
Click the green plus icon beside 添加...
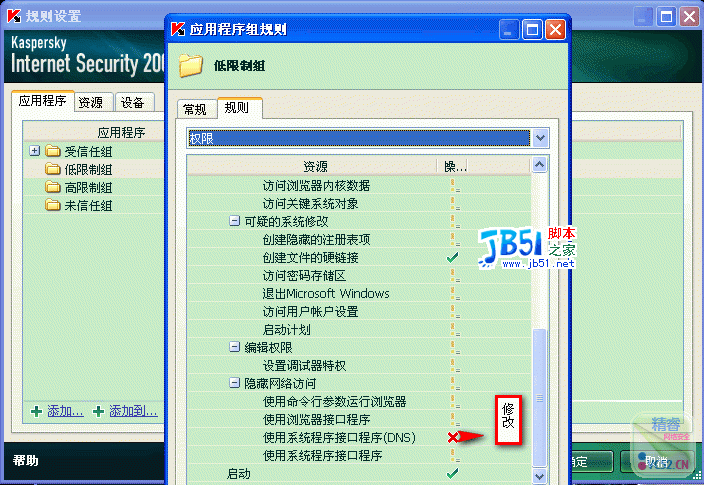[x=37, y=411]
